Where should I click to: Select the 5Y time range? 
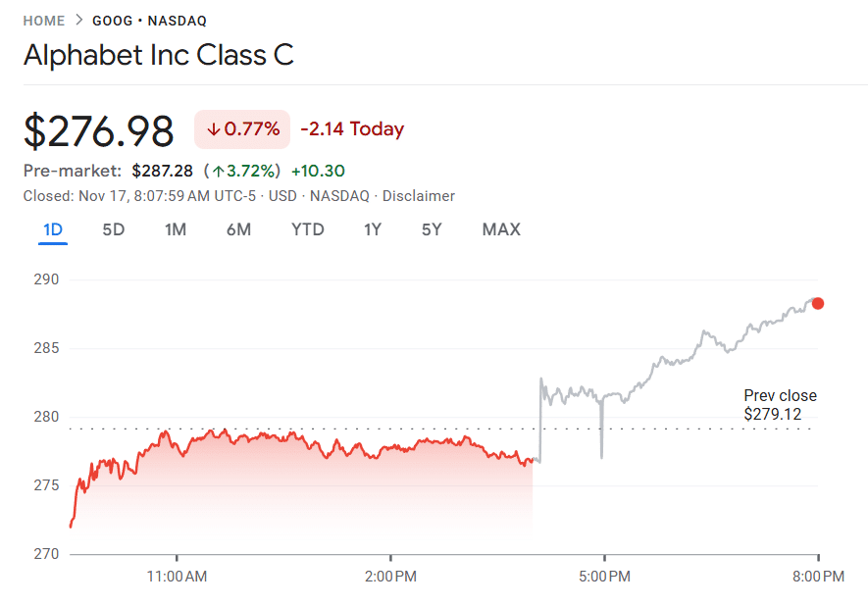433,229
